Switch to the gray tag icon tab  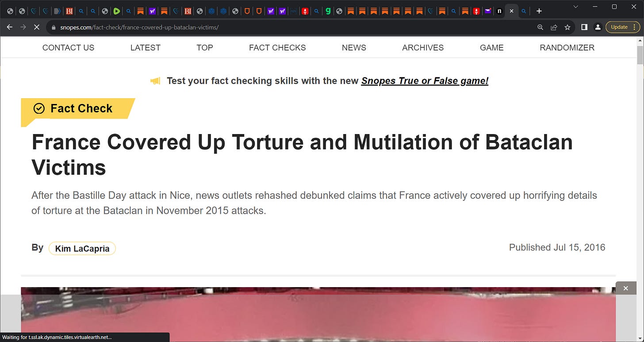click(57, 11)
